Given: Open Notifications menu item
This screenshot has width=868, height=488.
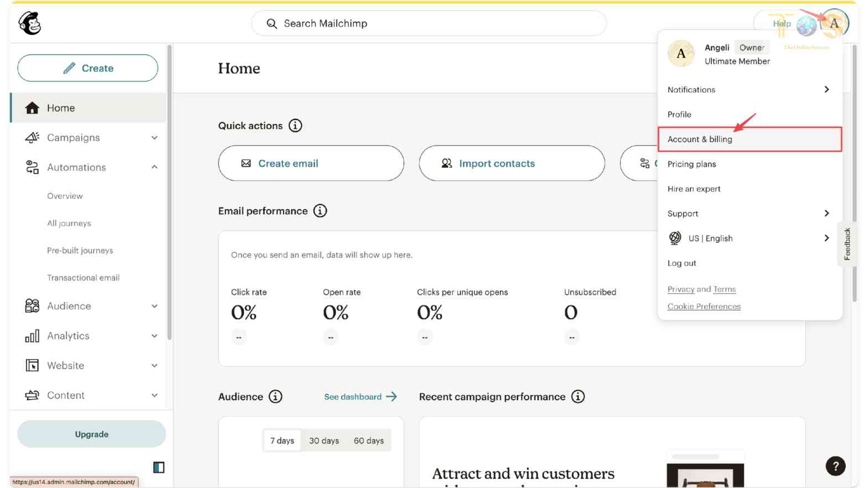Looking at the screenshot, I should 750,90.
